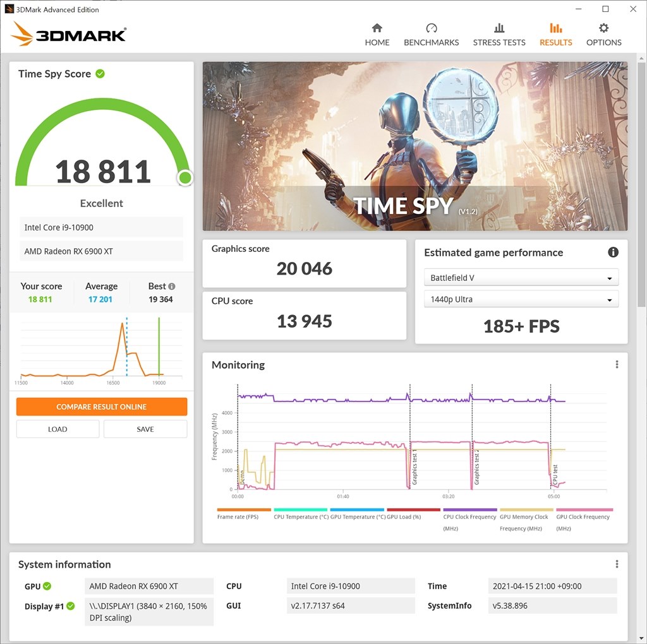Click the scrollbar down arrow
The image size is (647, 644).
point(641,638)
